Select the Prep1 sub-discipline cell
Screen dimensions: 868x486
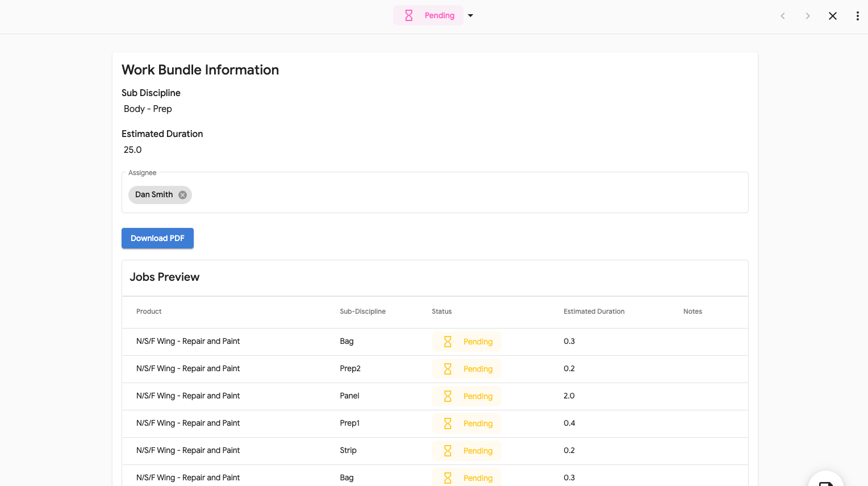coord(349,423)
